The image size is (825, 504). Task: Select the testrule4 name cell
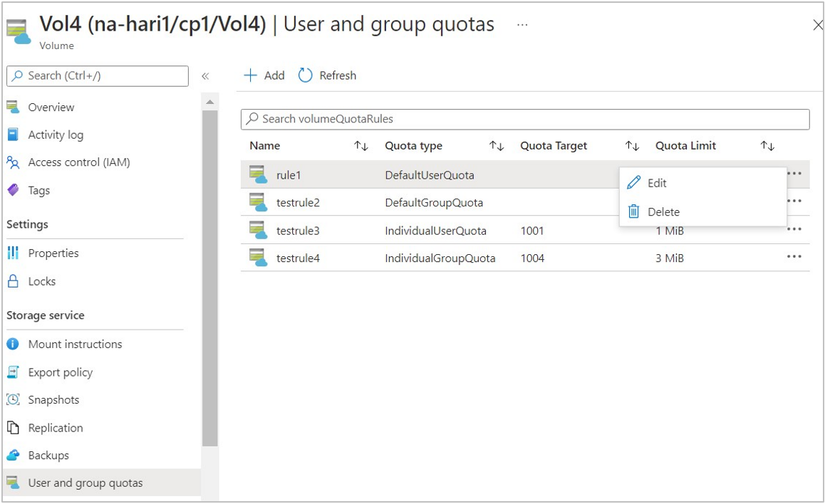point(298,258)
